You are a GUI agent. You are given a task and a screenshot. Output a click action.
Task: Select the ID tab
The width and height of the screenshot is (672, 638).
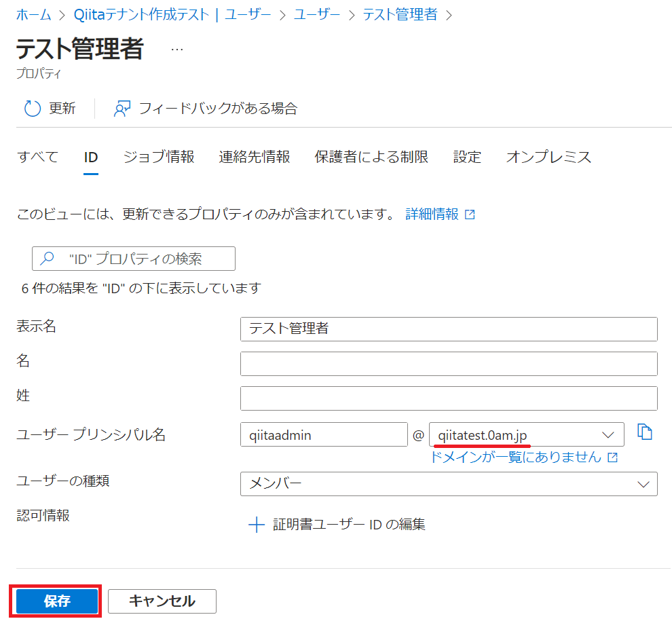[x=91, y=157]
